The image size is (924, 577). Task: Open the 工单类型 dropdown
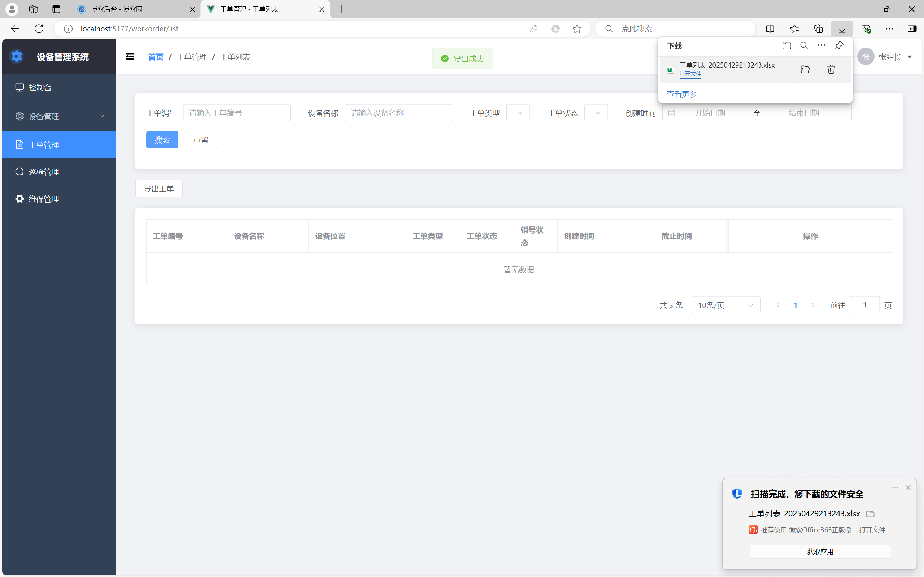pos(518,113)
